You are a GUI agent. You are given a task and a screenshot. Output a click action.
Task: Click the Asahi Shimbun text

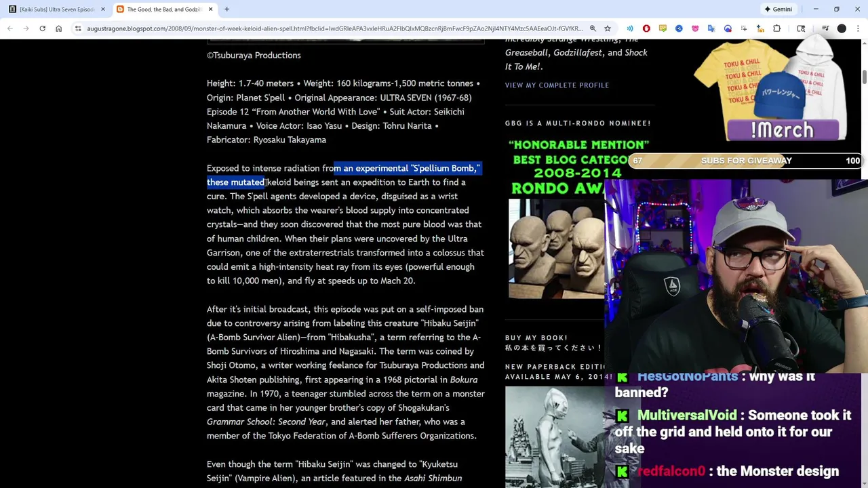coord(433,479)
